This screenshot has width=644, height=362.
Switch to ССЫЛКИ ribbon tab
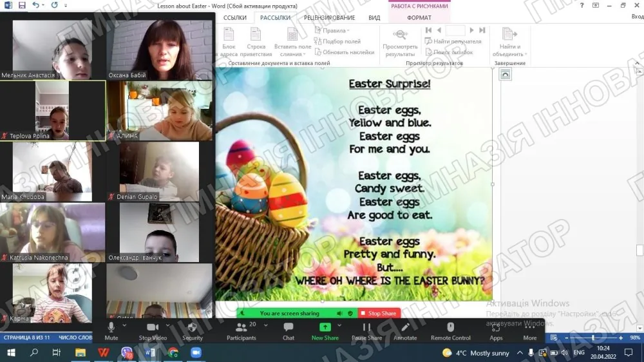[235, 17]
